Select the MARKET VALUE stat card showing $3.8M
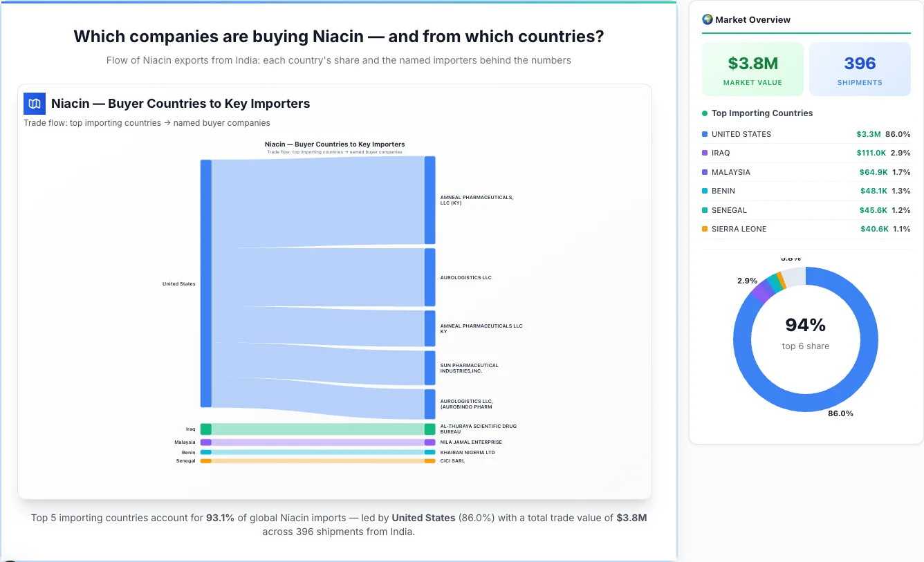The width and height of the screenshot is (924, 562). pyautogui.click(x=752, y=68)
